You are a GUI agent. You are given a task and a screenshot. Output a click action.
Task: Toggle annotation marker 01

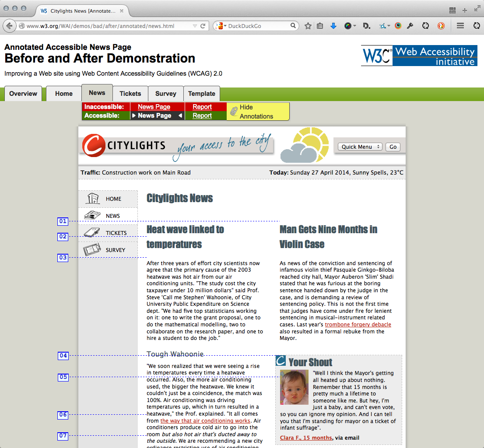click(x=63, y=221)
